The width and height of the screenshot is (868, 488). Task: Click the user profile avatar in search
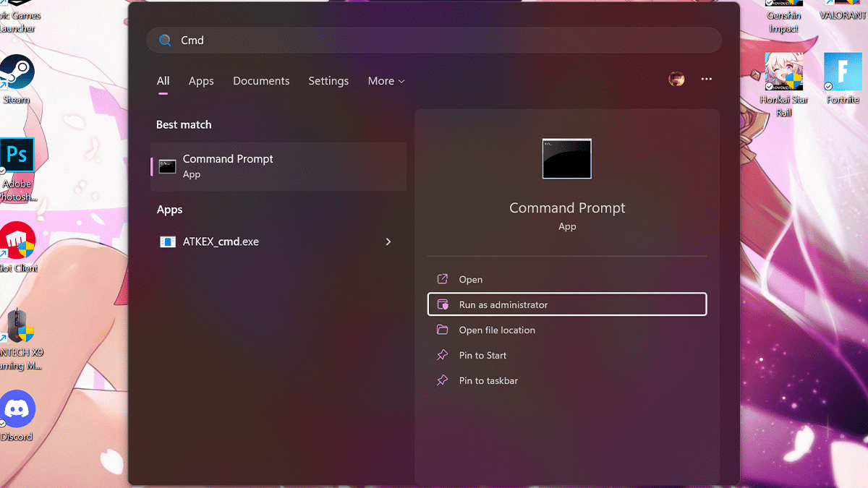point(676,80)
